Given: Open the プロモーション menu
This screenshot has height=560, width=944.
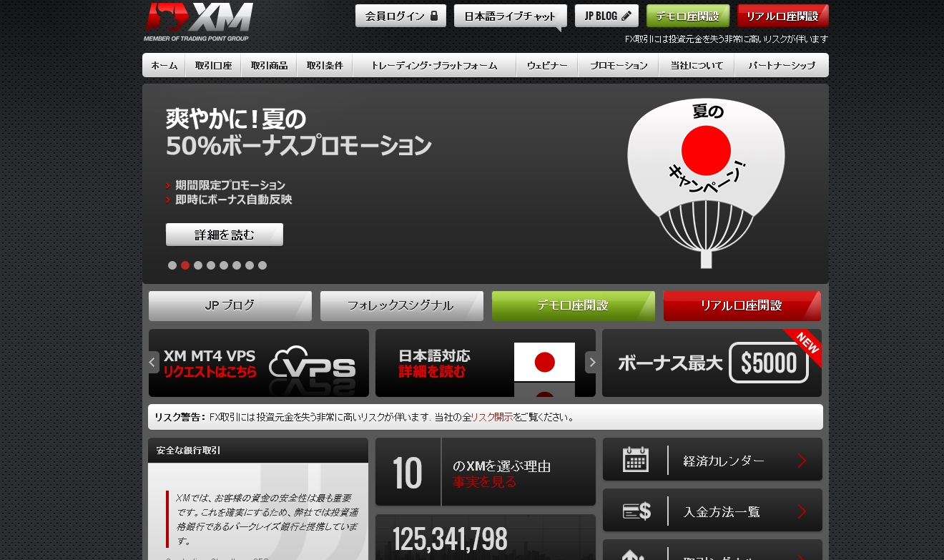Looking at the screenshot, I should tap(619, 65).
